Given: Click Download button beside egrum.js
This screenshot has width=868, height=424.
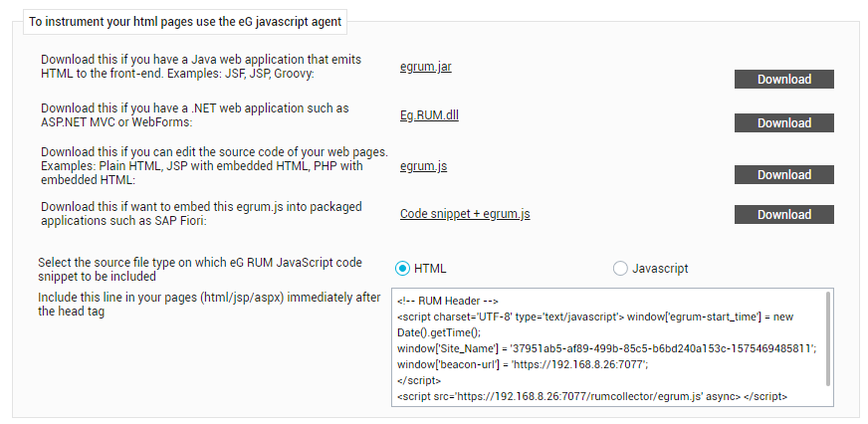Looking at the screenshot, I should click(x=783, y=174).
